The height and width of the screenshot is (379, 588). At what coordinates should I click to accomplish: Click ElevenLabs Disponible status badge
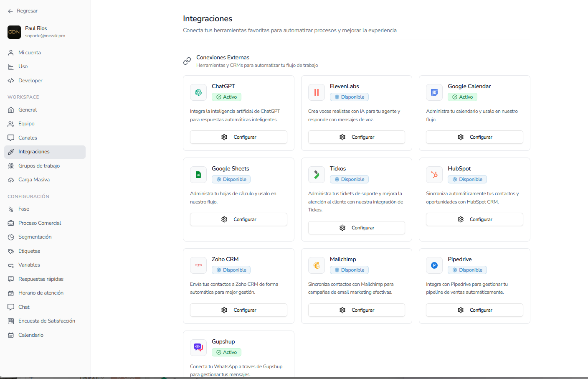pyautogui.click(x=349, y=97)
